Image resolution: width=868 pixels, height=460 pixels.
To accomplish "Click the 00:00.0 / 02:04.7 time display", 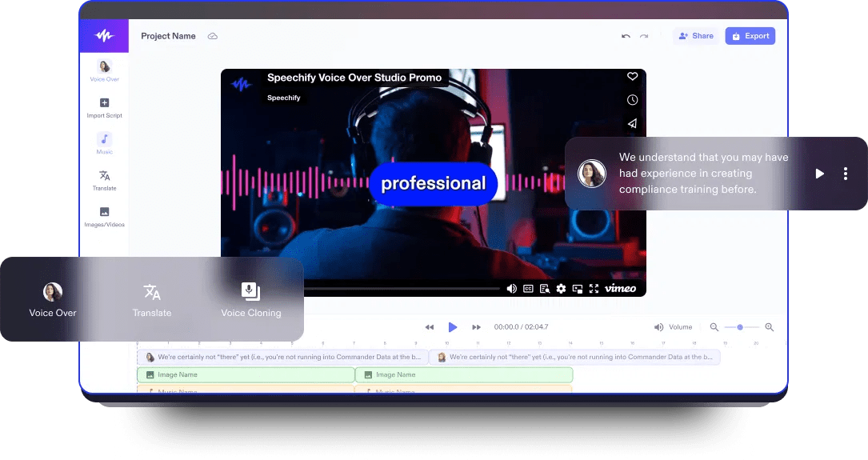I will pos(521,327).
